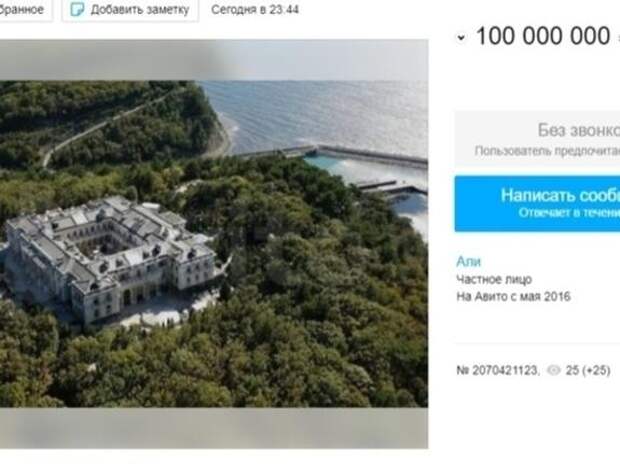Click the Без звонков notice heading
This screenshot has height=464, width=620.
point(578,129)
